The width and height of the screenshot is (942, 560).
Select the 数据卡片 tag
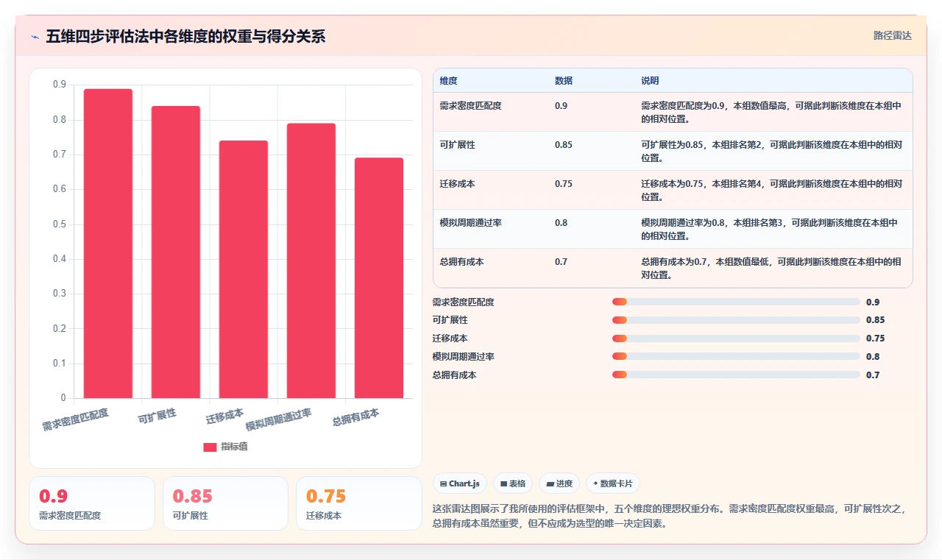613,483
